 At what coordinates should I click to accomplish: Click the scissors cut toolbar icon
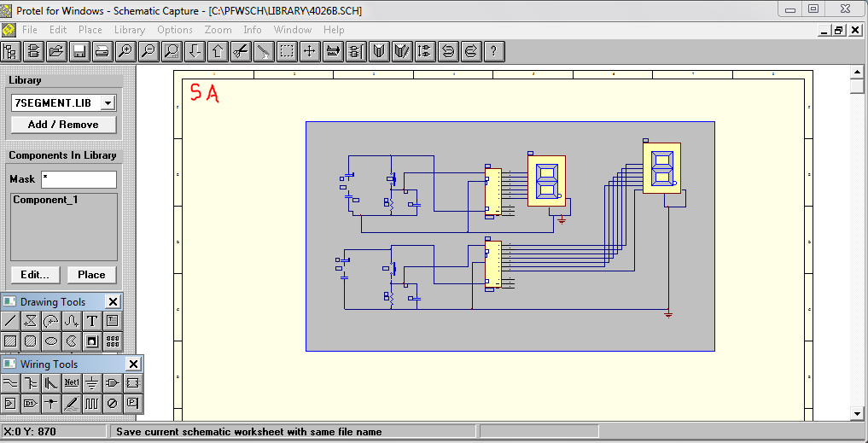click(240, 51)
